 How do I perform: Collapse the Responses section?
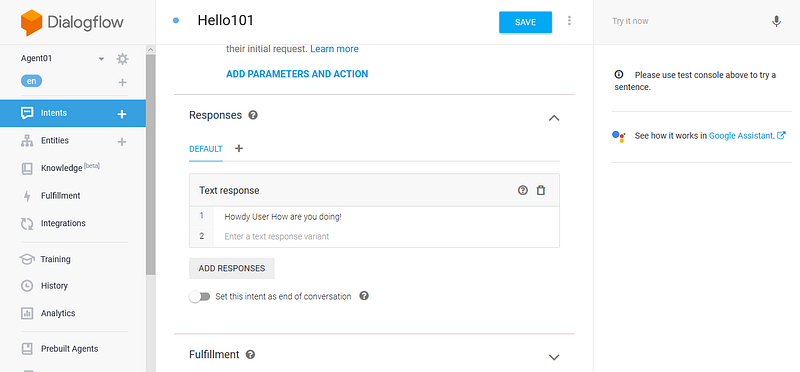[554, 118]
